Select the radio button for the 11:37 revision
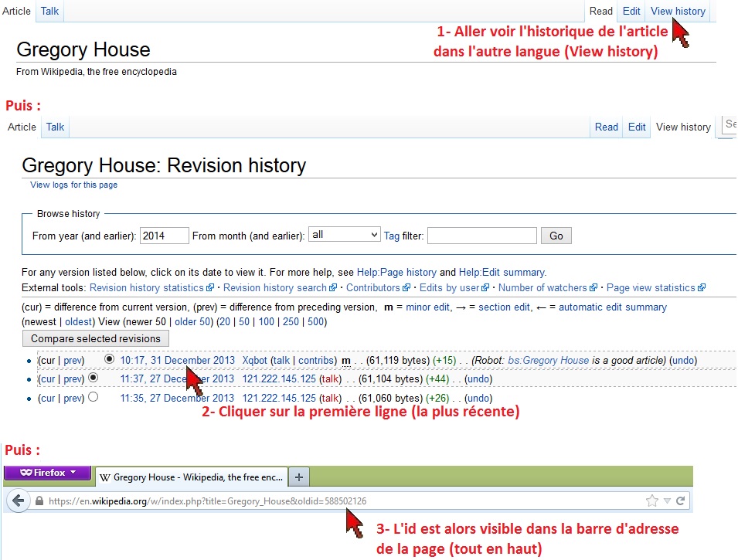Image resolution: width=738 pixels, height=560 pixels. pyautogui.click(x=94, y=378)
